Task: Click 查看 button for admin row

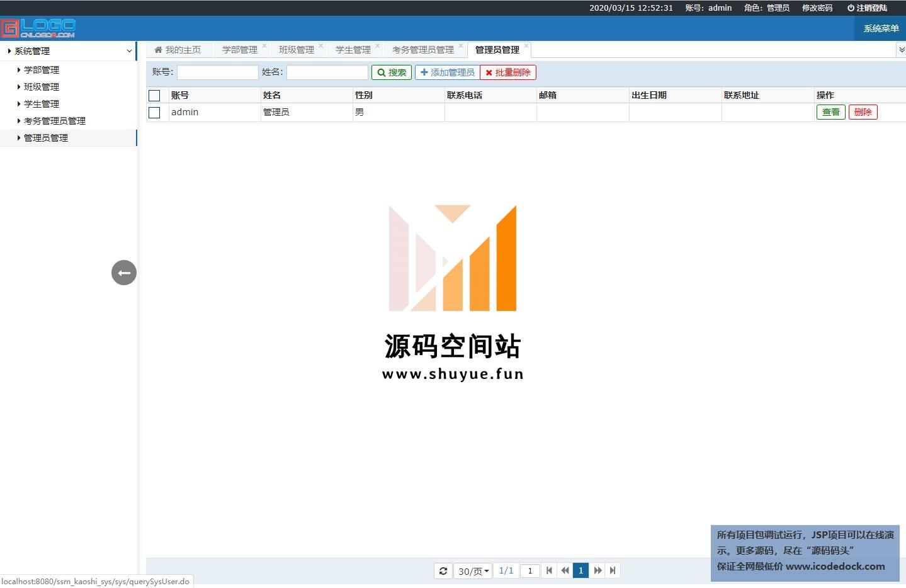Action: [x=830, y=112]
